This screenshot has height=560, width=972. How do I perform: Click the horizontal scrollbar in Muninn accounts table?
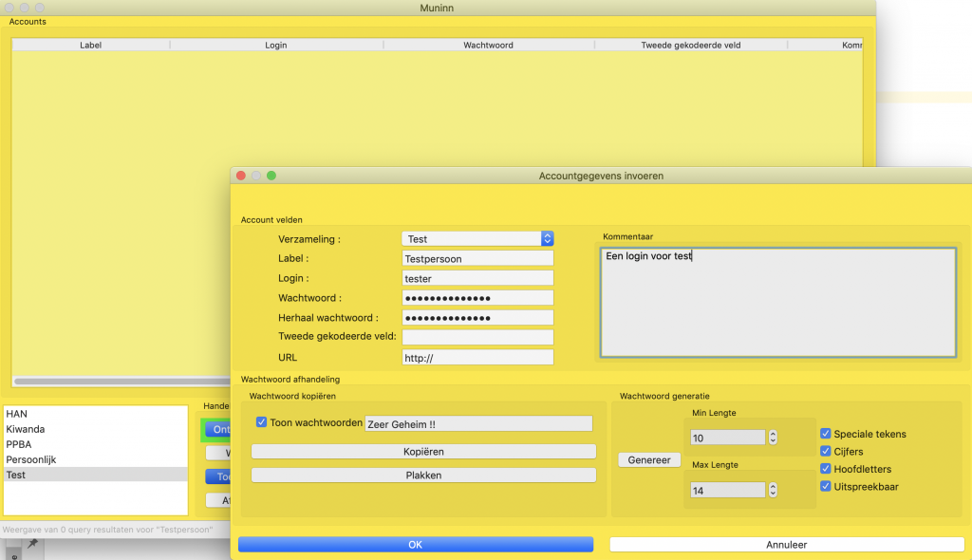(122, 382)
